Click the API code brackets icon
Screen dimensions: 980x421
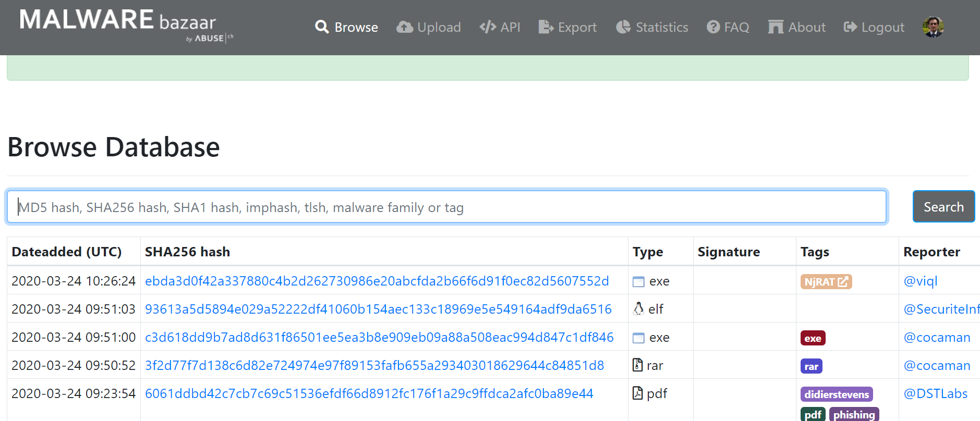pos(488,27)
